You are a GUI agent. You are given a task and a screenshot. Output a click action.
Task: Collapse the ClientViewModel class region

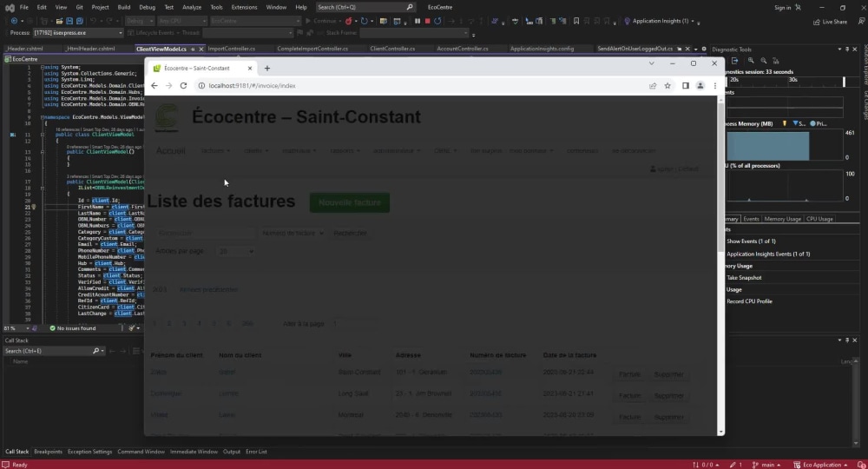point(43,135)
